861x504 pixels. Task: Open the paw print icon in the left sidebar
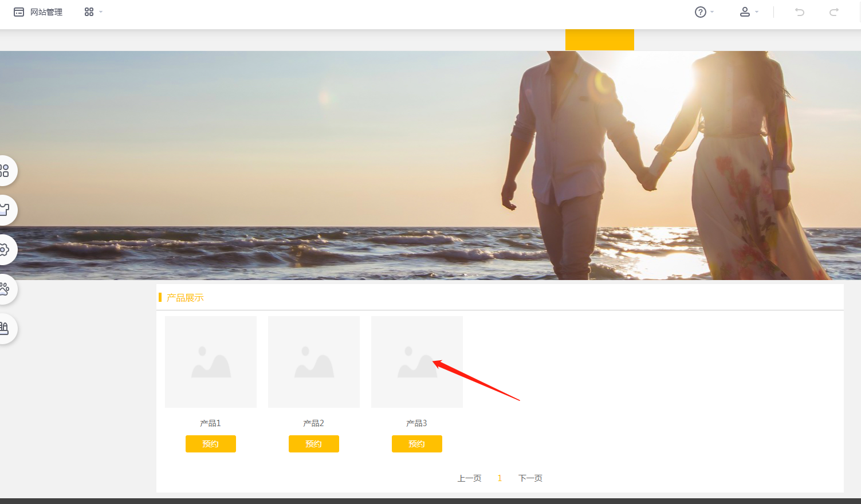point(5,289)
